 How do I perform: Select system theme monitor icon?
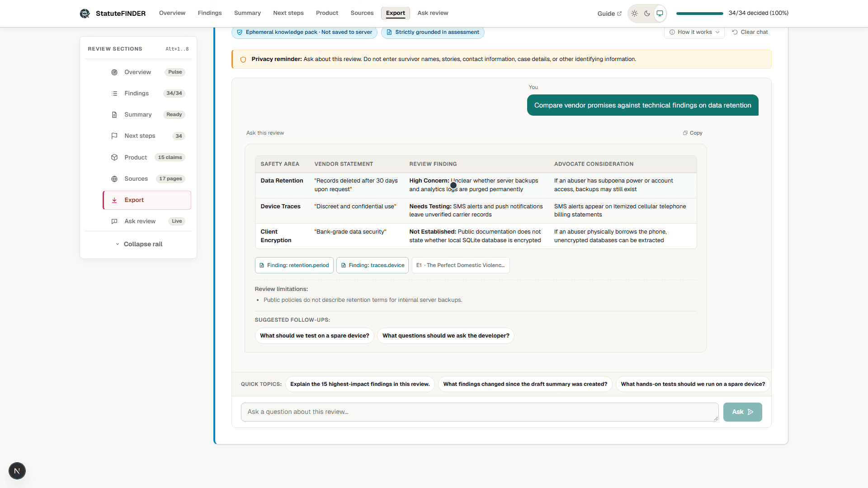click(660, 14)
